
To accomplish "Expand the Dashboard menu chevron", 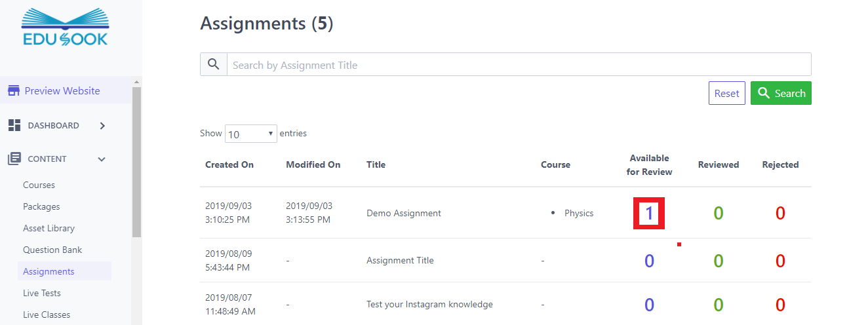I will point(102,125).
